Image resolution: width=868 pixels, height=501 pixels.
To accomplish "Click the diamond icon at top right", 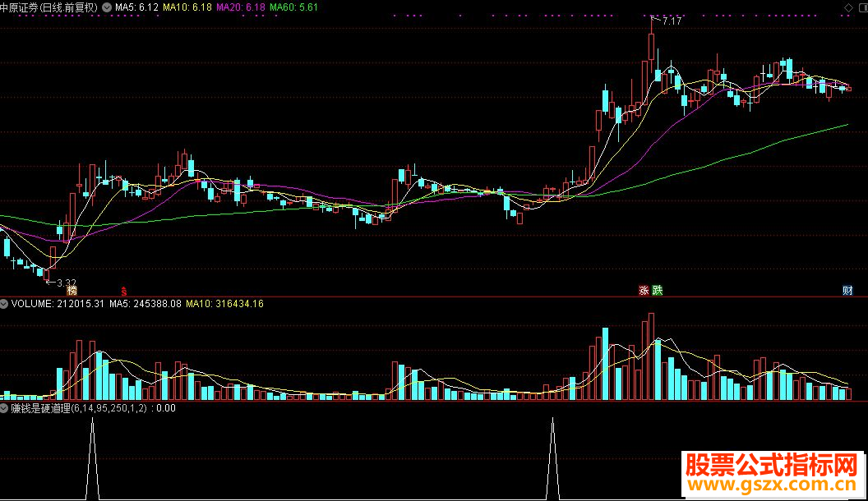I will click(x=848, y=7).
